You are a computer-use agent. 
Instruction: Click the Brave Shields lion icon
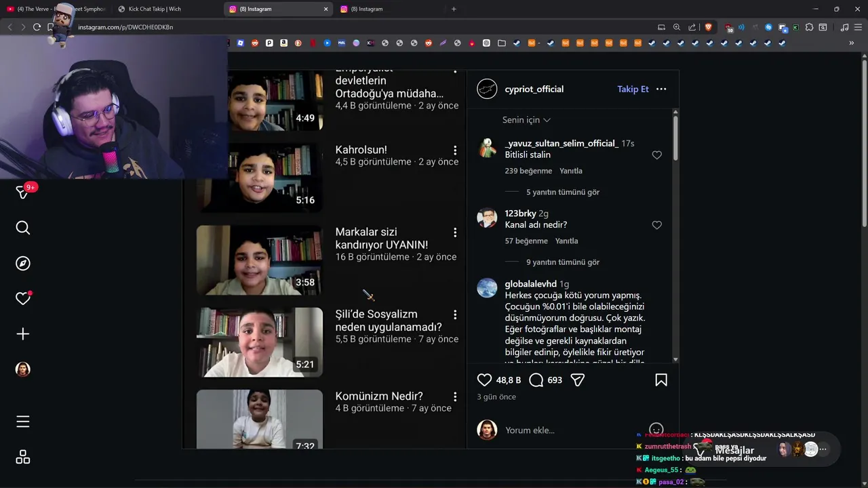click(709, 27)
